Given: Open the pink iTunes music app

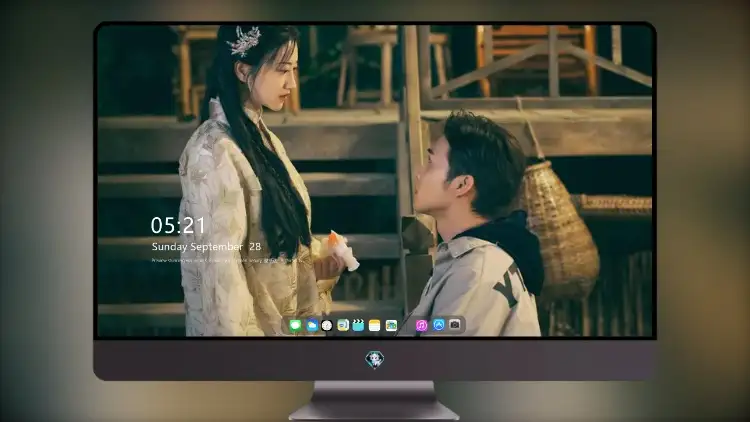Looking at the screenshot, I should pos(421,325).
